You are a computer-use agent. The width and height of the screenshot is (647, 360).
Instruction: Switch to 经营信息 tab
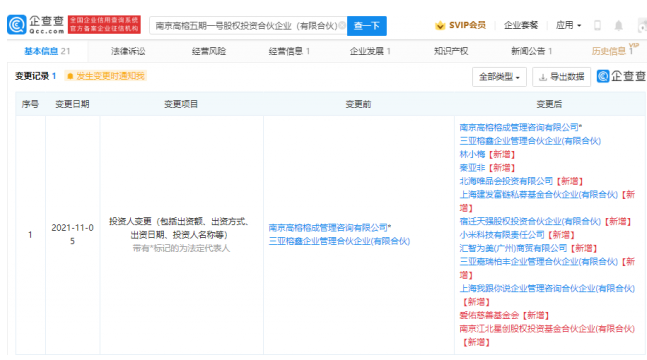pos(289,51)
